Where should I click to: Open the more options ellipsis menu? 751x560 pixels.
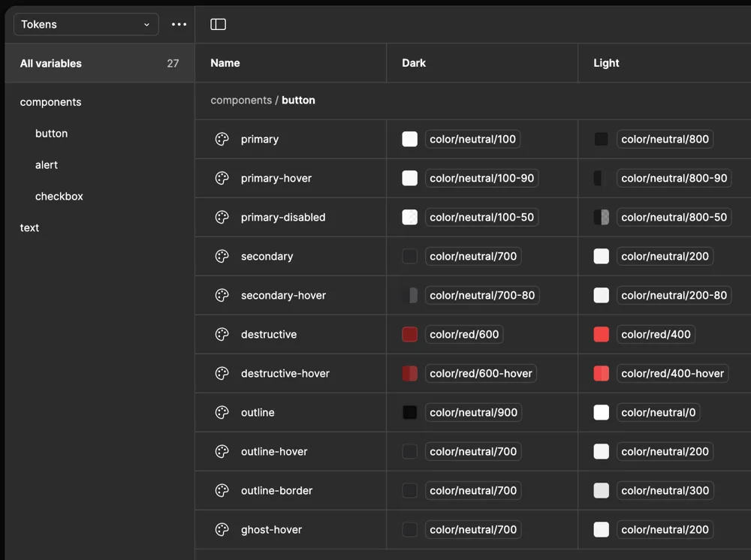(x=179, y=24)
